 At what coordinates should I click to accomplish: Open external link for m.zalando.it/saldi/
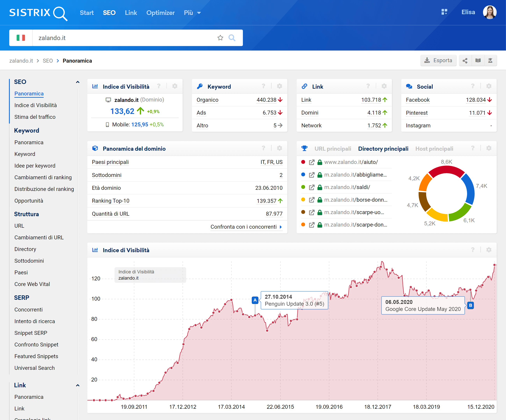(x=312, y=187)
